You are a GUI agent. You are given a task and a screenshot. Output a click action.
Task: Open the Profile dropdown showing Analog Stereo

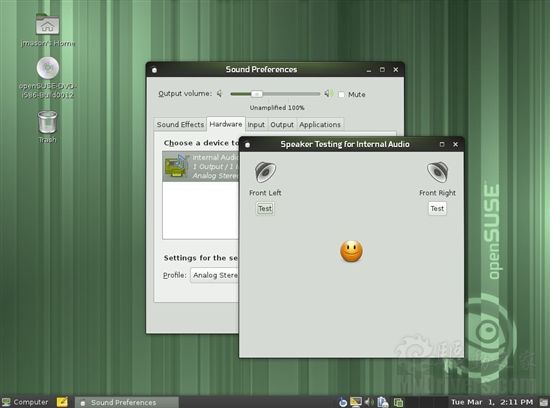pyautogui.click(x=215, y=275)
